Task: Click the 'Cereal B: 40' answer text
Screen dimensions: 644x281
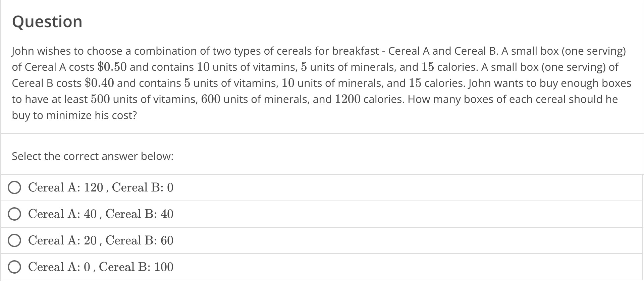Action: (140, 214)
